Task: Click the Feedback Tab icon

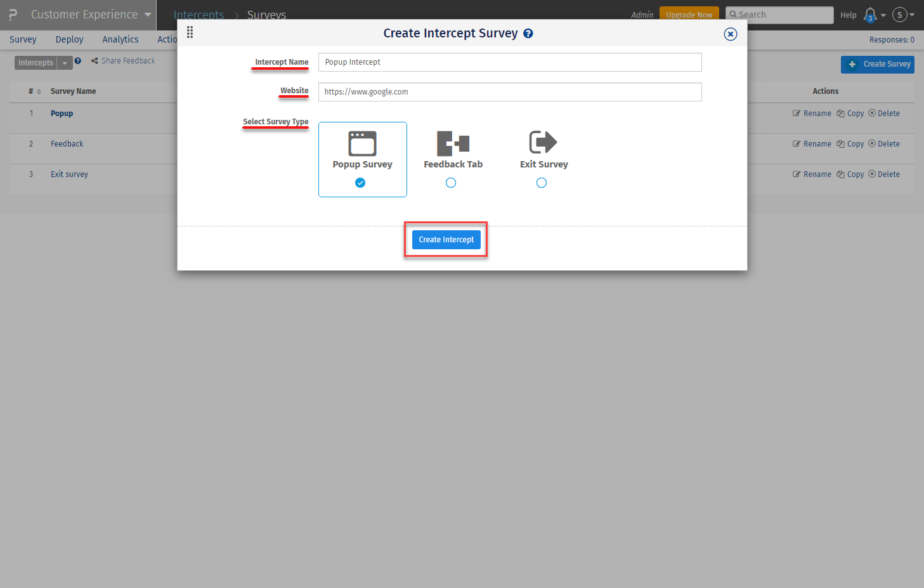Action: (452, 143)
